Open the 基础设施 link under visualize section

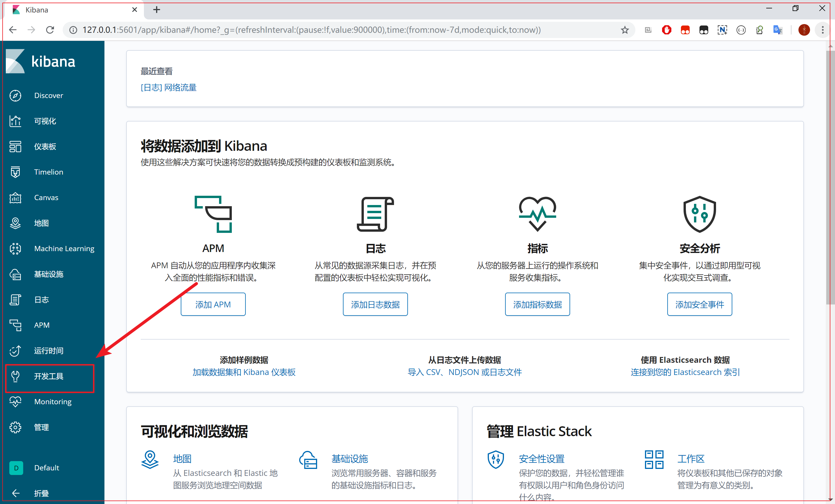[350, 458]
